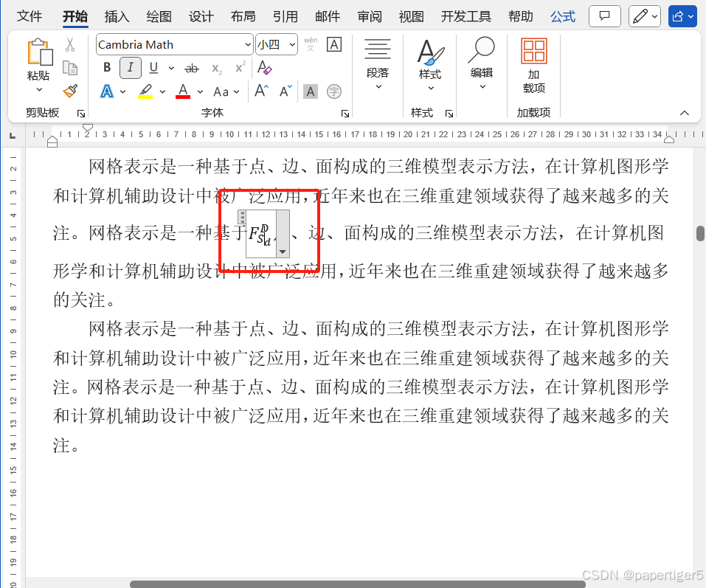Switch to the 开发工具 tab
This screenshot has height=588, width=706.
click(466, 17)
